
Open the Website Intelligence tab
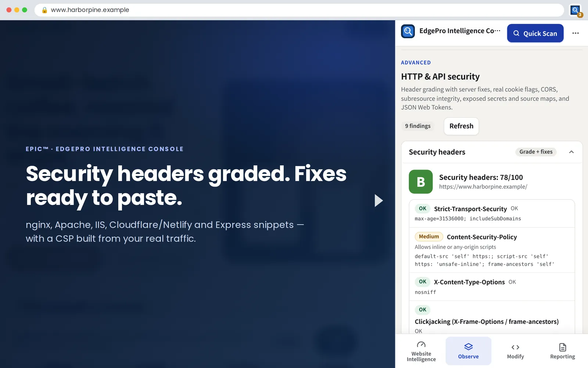click(421, 351)
